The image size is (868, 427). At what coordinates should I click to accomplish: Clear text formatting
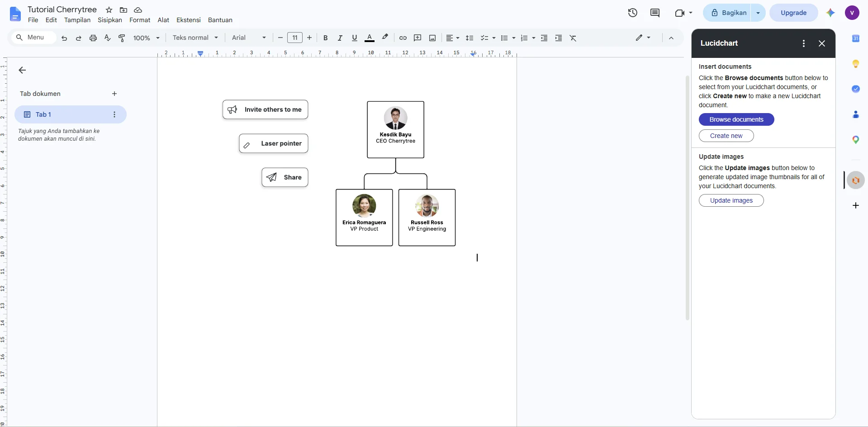[573, 38]
